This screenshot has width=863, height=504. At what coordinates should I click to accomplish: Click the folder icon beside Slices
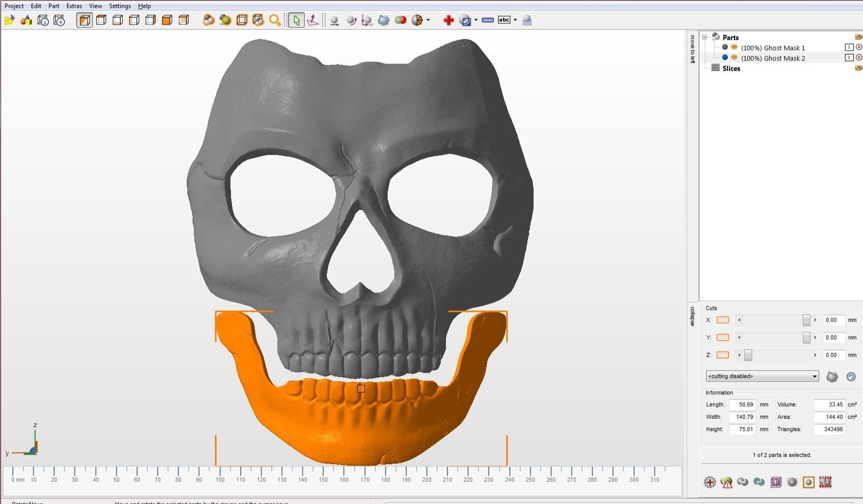coord(858,68)
